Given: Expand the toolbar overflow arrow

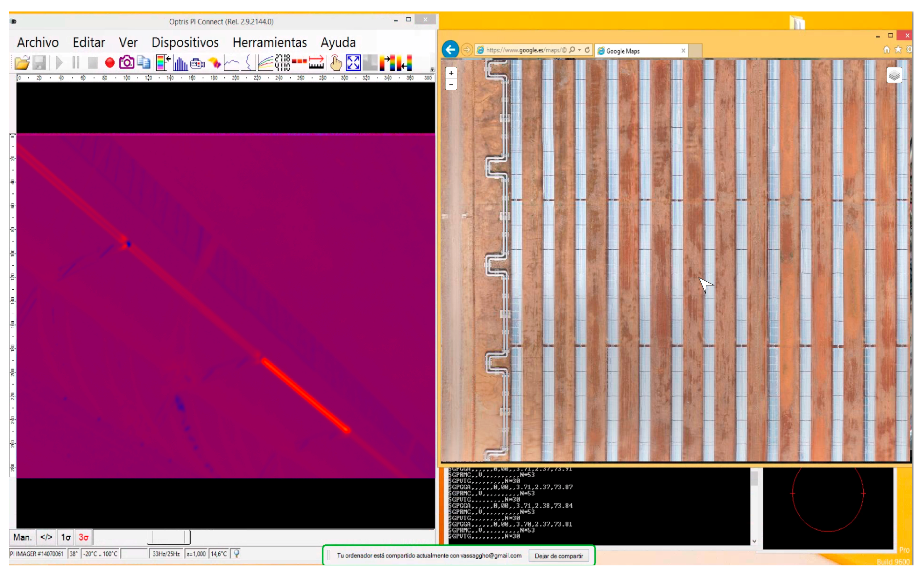Looking at the screenshot, I should 432,70.
